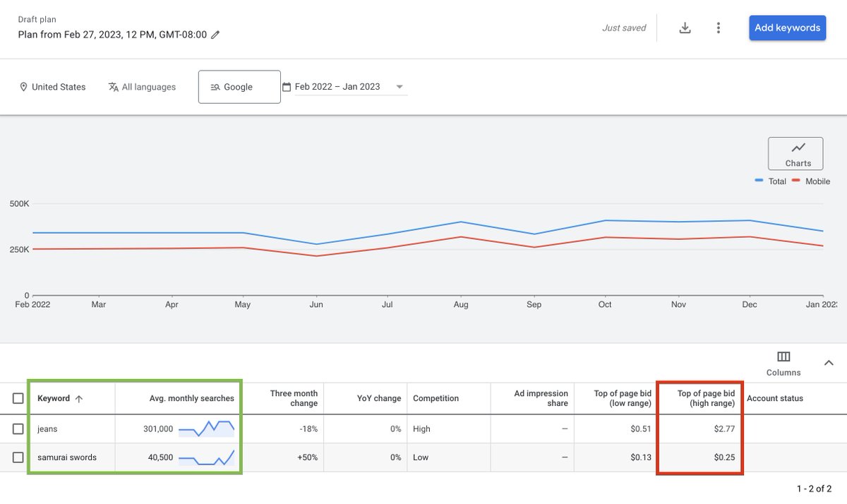View the samurai swords trend sparkline
This screenshot has height=504, width=847.
pyautogui.click(x=206, y=457)
